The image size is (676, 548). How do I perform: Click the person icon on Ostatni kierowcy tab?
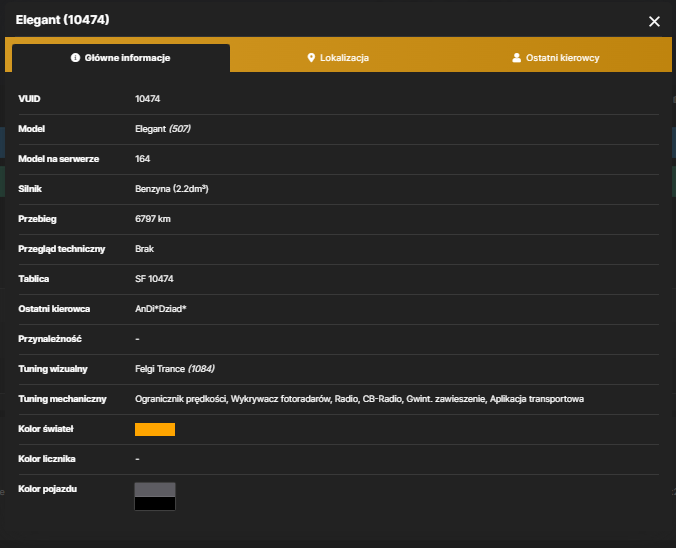pos(516,58)
